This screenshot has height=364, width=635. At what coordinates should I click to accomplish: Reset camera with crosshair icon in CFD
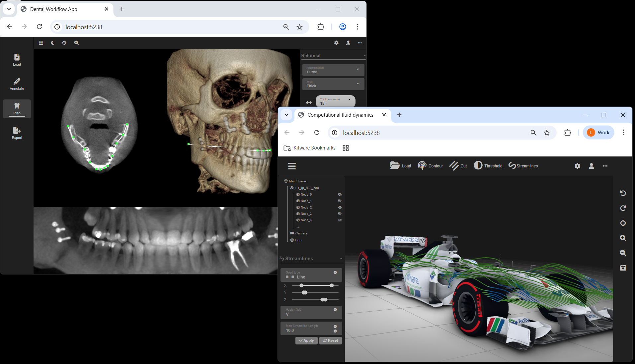(x=623, y=223)
